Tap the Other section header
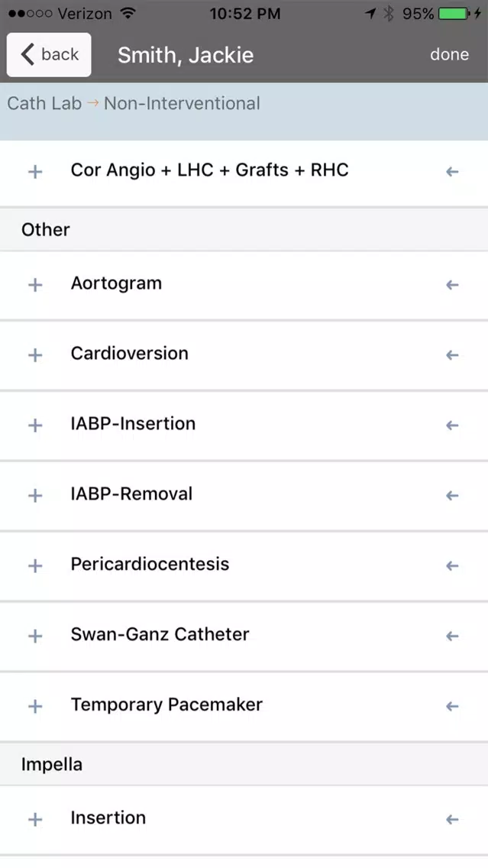 (x=244, y=230)
